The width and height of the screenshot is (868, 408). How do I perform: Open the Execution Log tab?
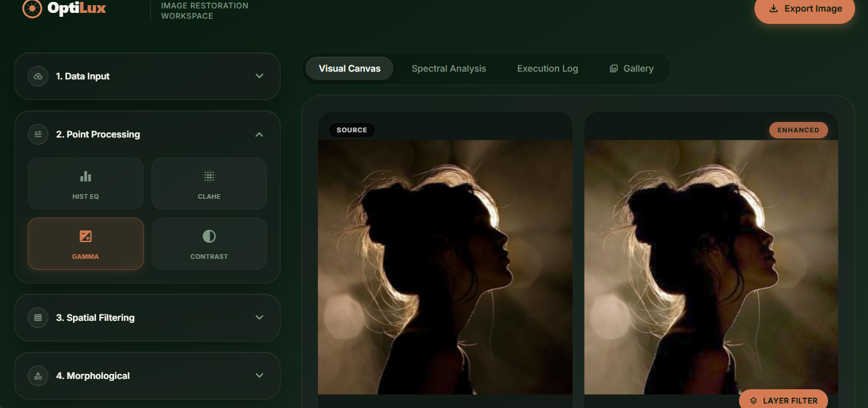click(547, 68)
